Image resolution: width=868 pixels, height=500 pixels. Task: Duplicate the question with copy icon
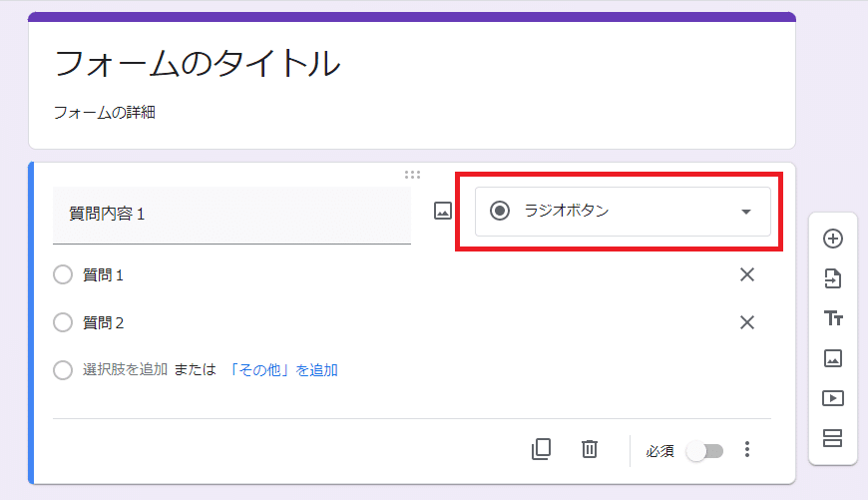541,449
